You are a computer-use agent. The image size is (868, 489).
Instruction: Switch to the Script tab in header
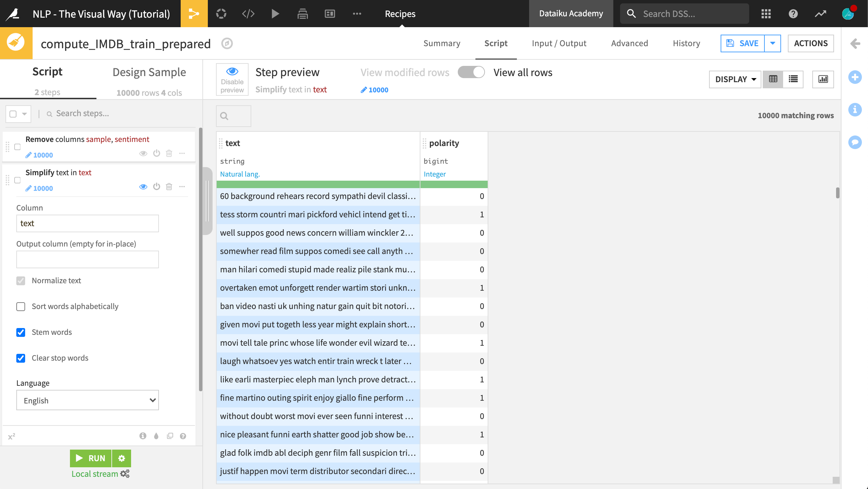click(496, 43)
